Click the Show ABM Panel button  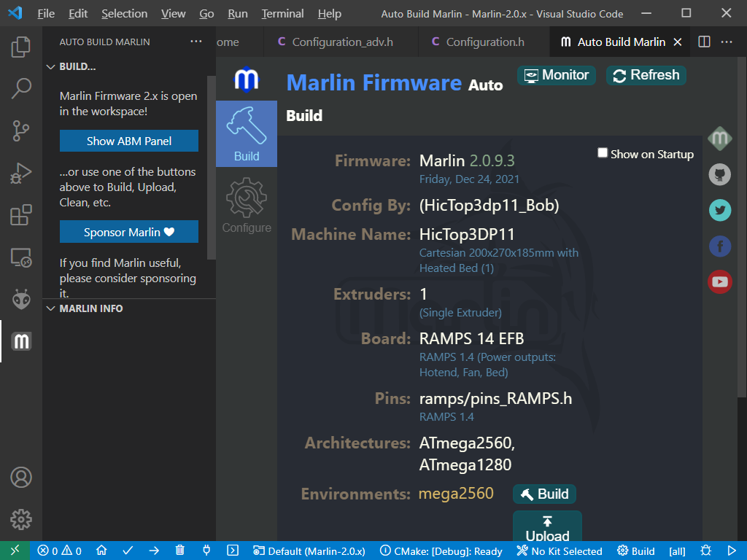click(x=129, y=141)
